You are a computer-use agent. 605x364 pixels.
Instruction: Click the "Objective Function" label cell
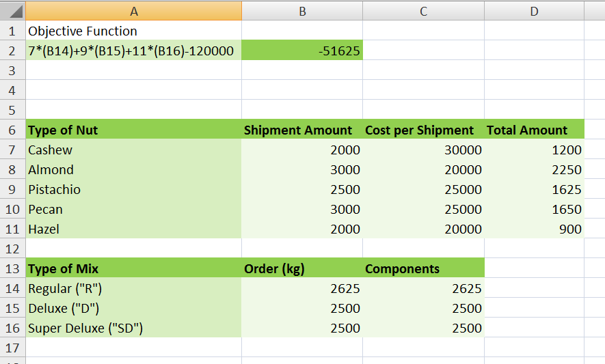(133, 31)
